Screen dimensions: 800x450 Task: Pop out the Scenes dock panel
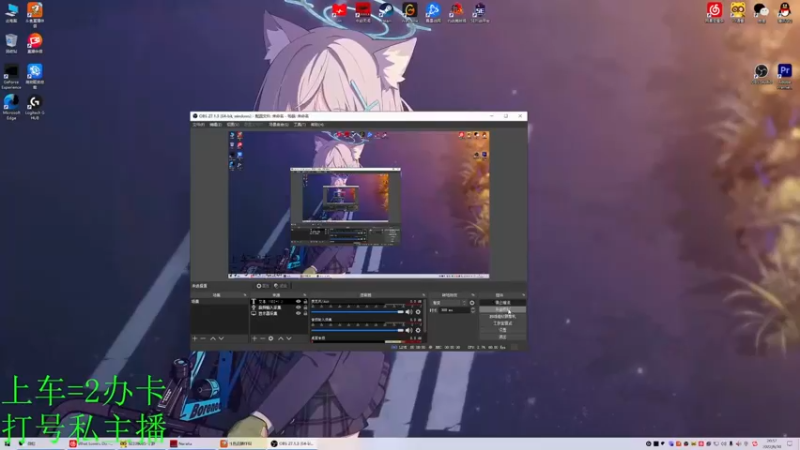[245, 295]
